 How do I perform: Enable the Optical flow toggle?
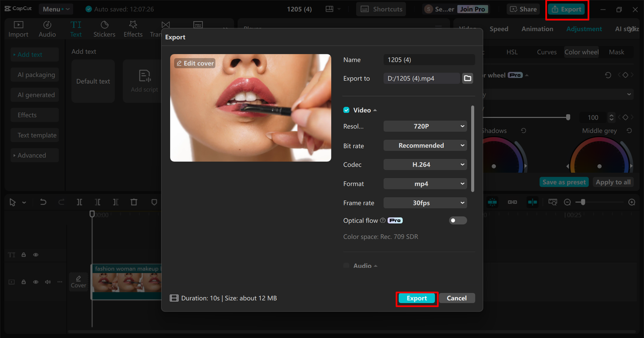pos(458,221)
